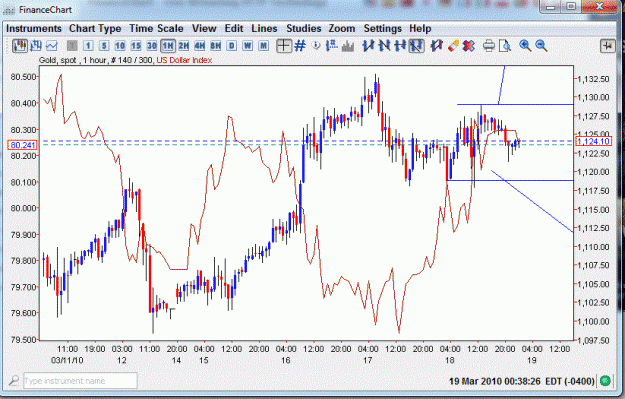625x399 pixels.
Task: Select the eraser tool
Action: [453, 46]
